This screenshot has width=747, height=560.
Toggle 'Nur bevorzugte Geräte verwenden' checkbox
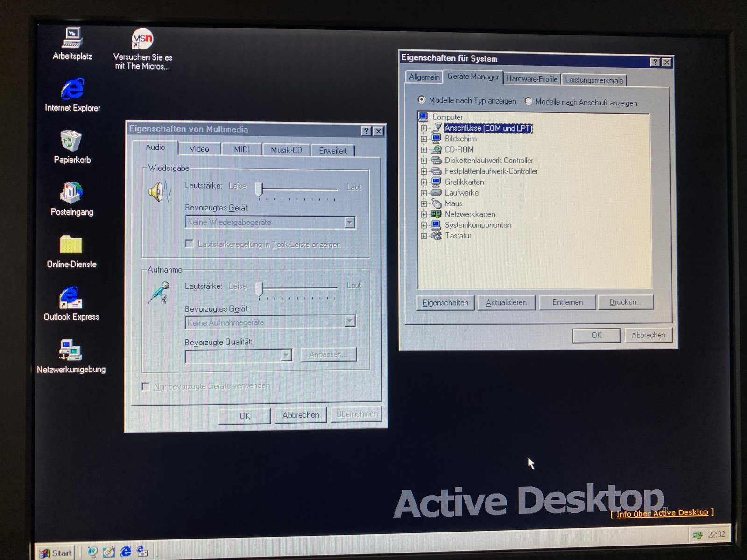pos(146,386)
